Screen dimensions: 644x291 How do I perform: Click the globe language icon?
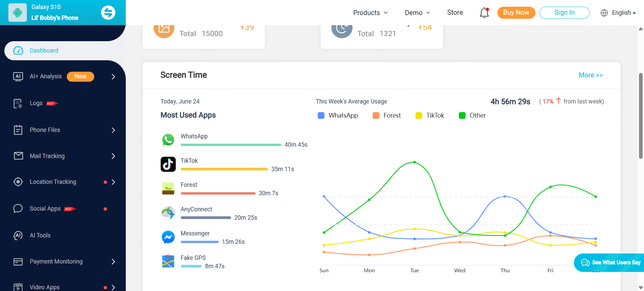click(604, 13)
